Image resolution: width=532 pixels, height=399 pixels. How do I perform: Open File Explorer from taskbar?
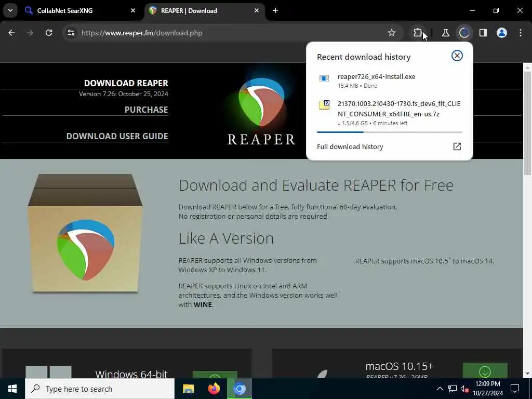(x=188, y=389)
